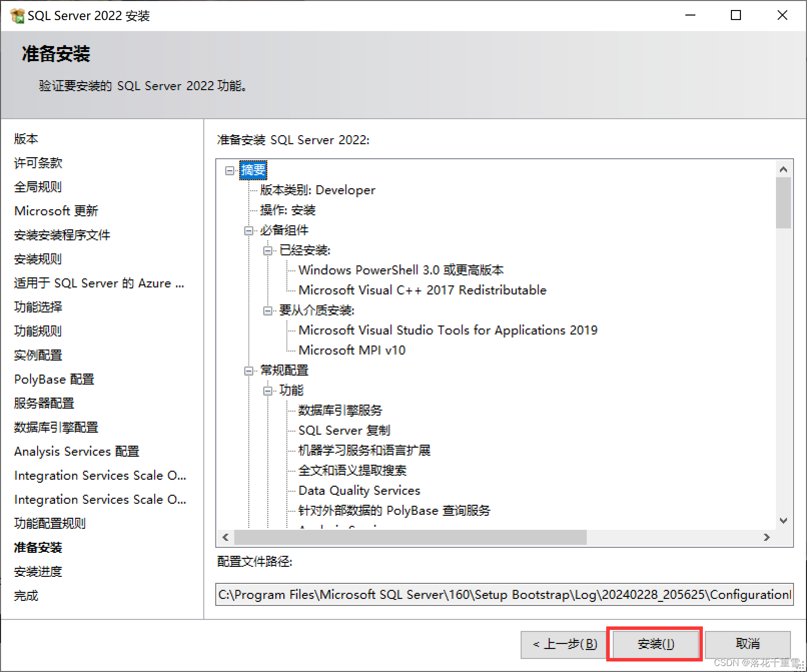Open the 全局规则 step
The image size is (807, 672).
pyautogui.click(x=38, y=187)
